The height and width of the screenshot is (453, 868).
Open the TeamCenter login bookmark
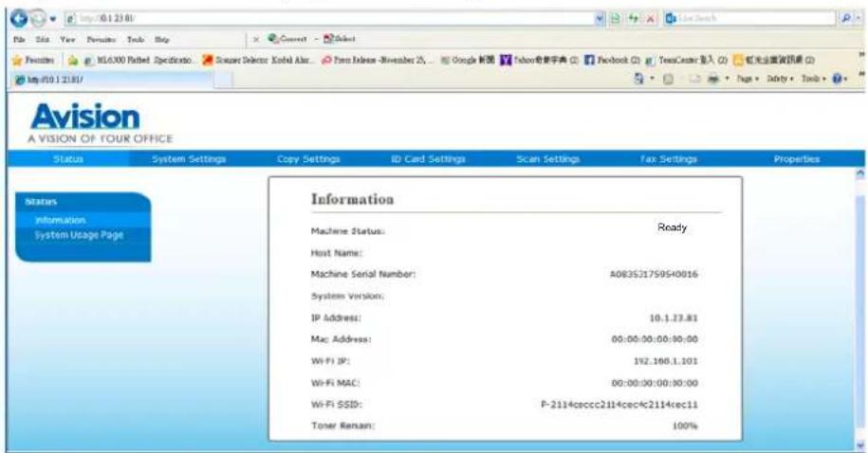[687, 60]
